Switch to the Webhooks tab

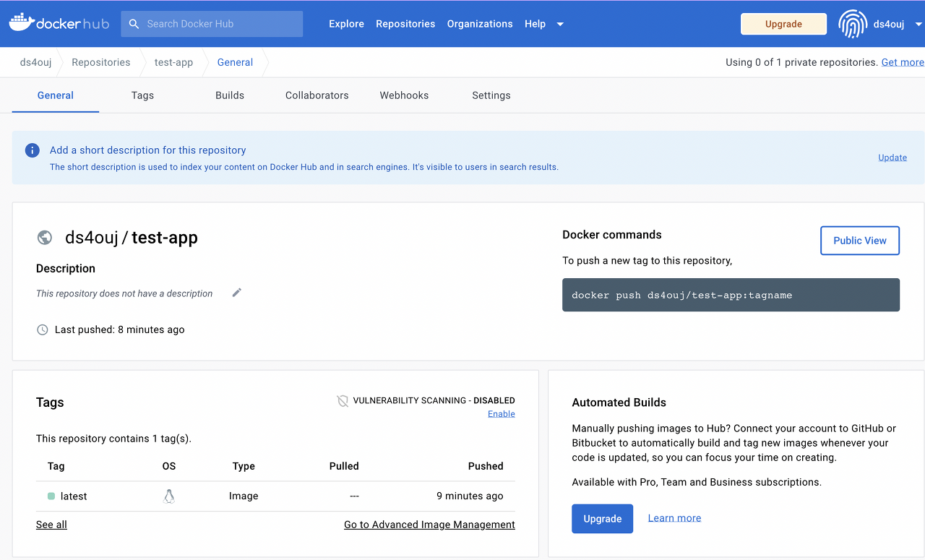[404, 95]
